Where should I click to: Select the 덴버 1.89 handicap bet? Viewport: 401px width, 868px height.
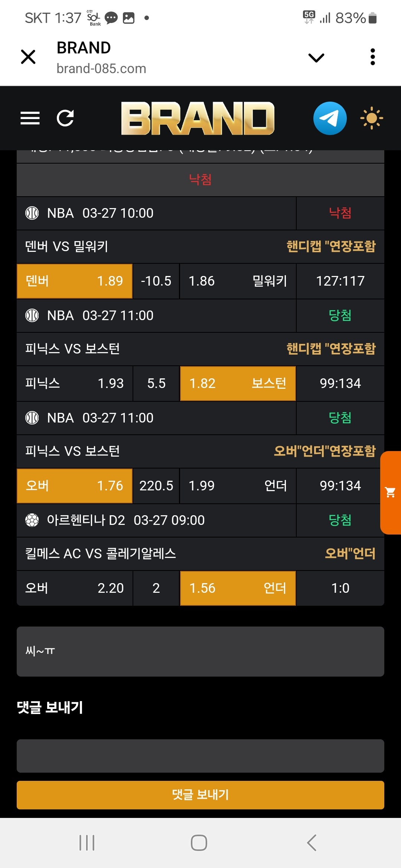click(75, 281)
